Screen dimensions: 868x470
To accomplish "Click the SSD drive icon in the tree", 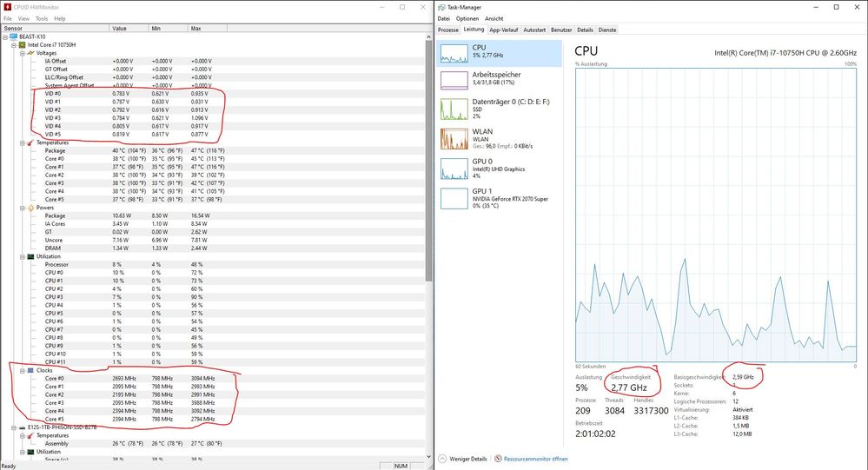I will [22, 427].
